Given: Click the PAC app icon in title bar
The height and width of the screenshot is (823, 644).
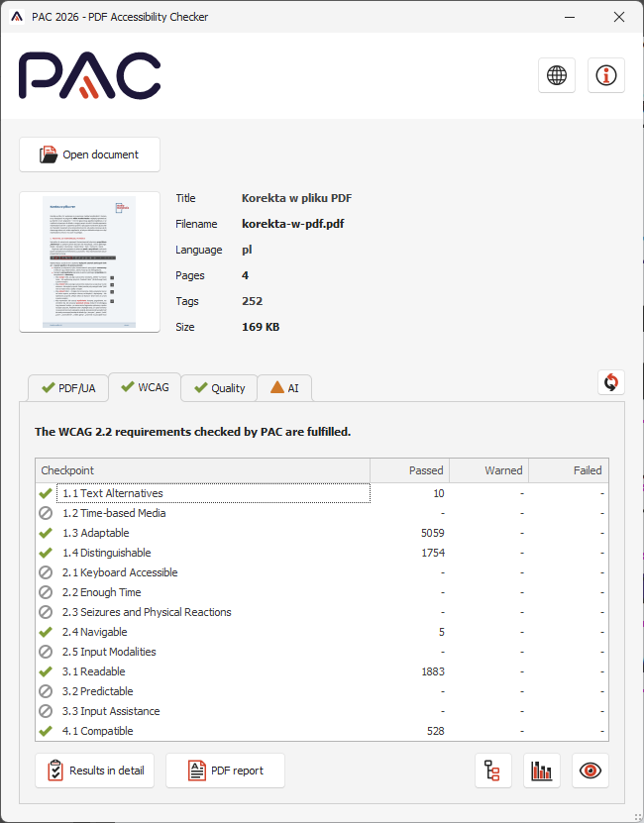Looking at the screenshot, I should pos(17,17).
